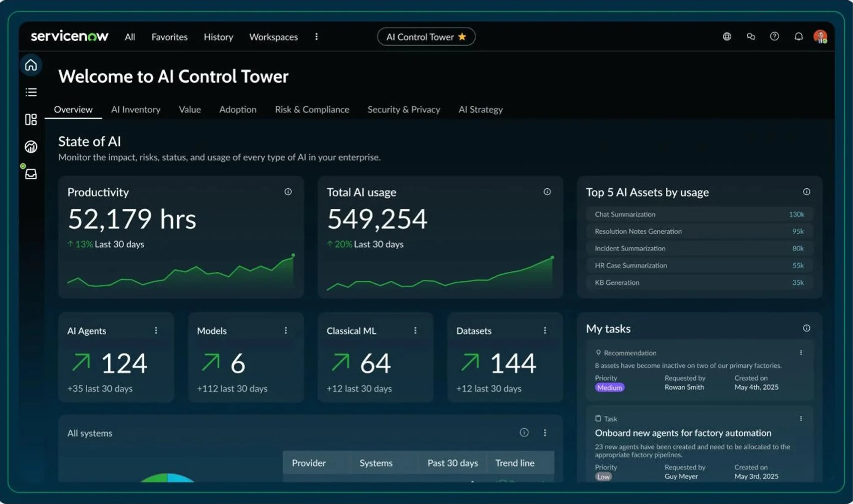The height and width of the screenshot is (504, 853).
Task: Switch to the AI Strategy tab
Action: [x=480, y=110]
